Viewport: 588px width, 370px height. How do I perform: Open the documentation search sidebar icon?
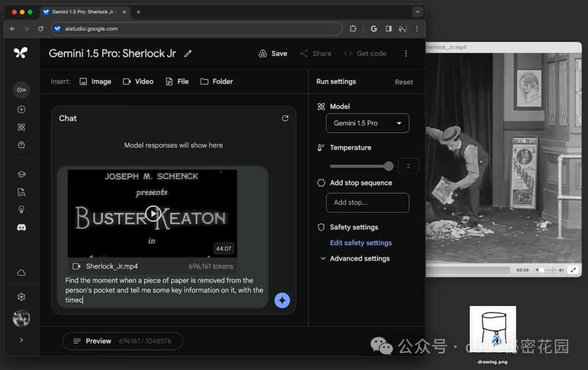point(21,192)
